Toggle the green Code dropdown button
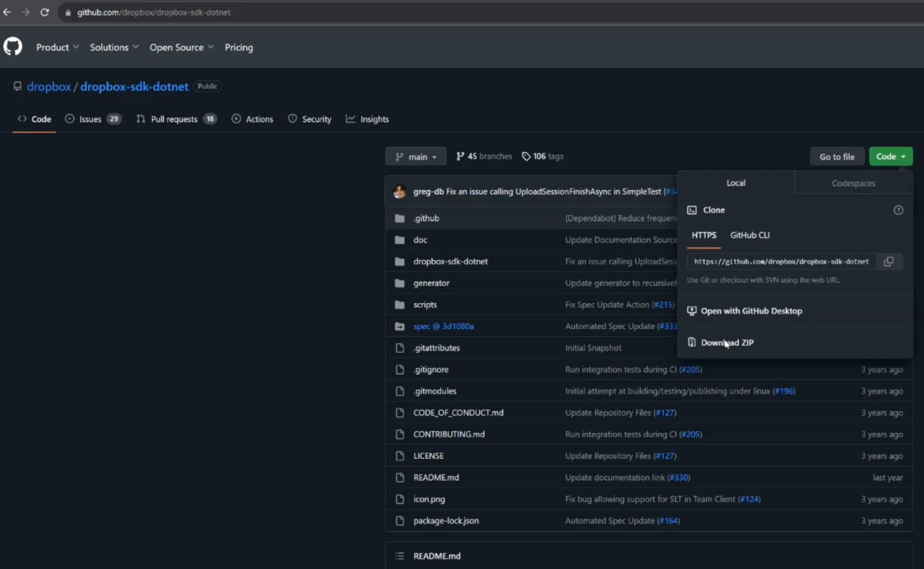924x569 pixels. click(891, 157)
